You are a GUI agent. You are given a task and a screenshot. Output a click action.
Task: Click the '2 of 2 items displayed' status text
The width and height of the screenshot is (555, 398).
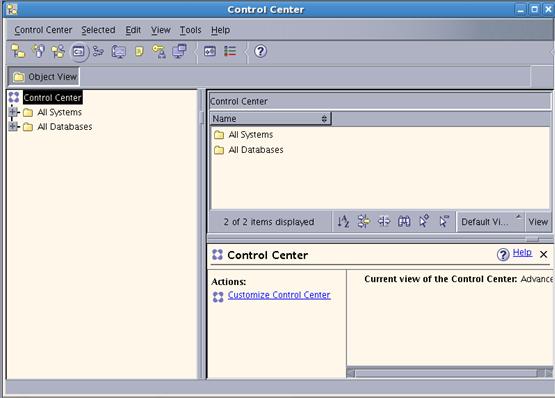(x=269, y=222)
